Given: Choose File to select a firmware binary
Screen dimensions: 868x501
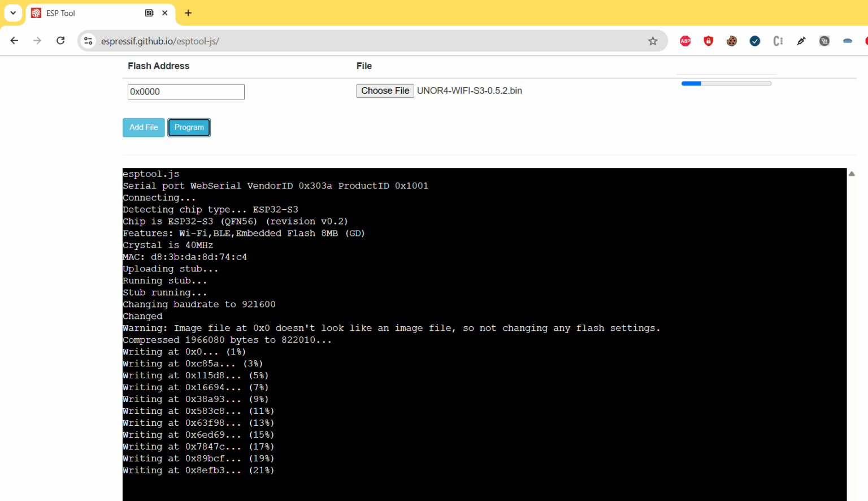Looking at the screenshot, I should 385,90.
